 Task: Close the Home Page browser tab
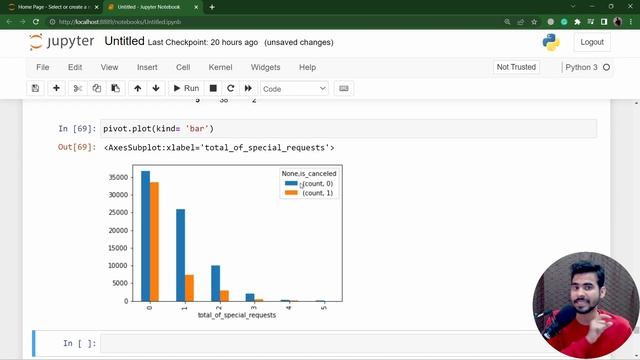pos(96,7)
